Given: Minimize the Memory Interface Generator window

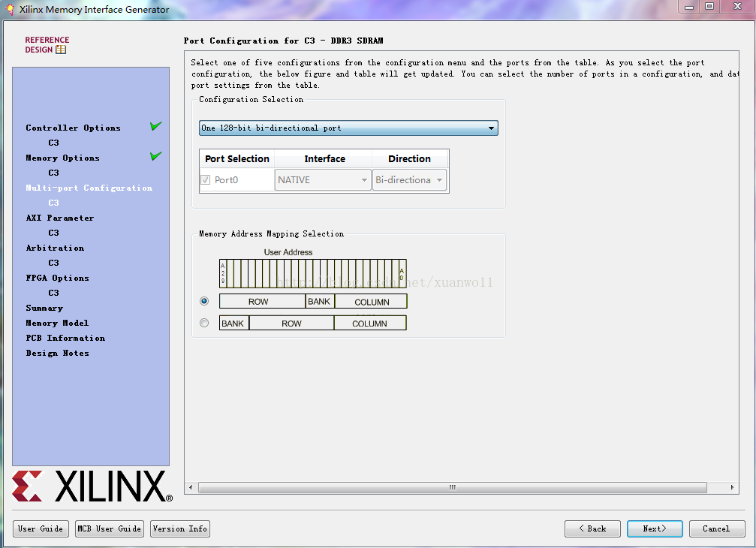Looking at the screenshot, I should 689,6.
